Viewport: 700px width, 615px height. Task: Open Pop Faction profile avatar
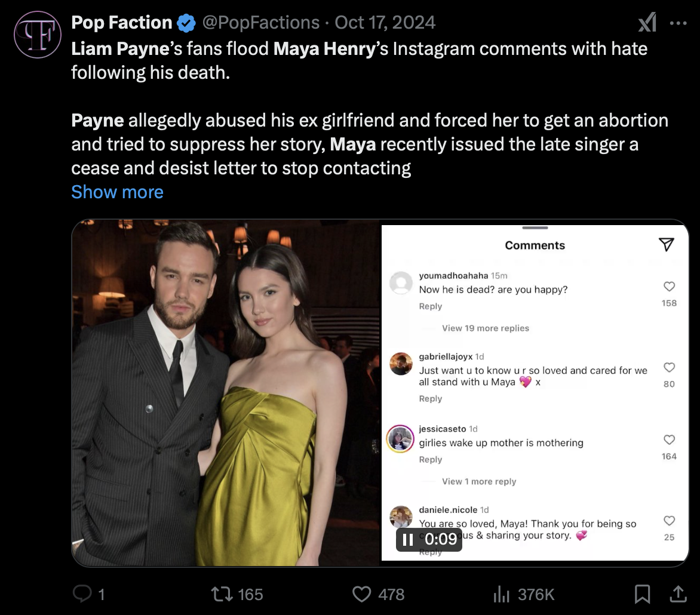[38, 34]
